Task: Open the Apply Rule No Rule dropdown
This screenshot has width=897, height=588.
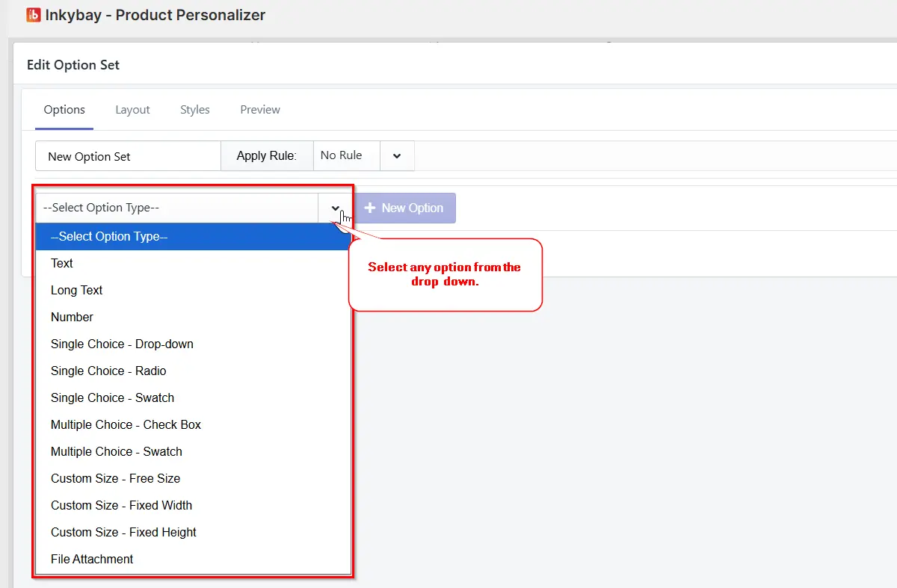Action: [363, 156]
